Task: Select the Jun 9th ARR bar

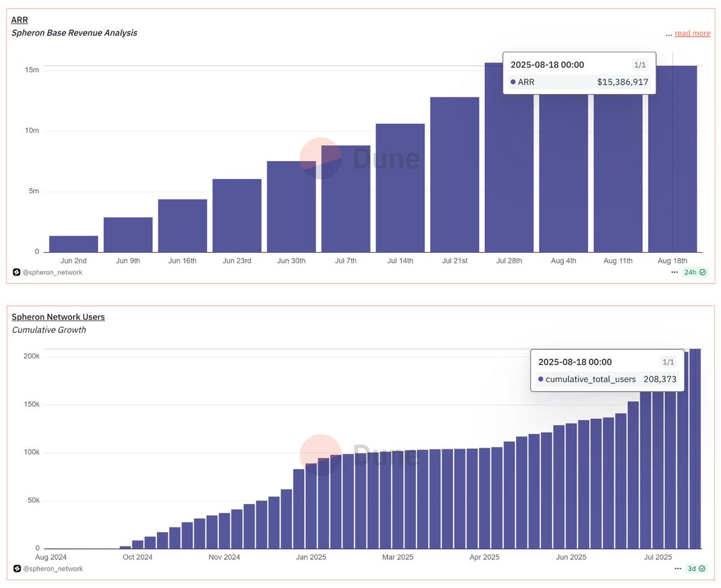Action: point(128,235)
